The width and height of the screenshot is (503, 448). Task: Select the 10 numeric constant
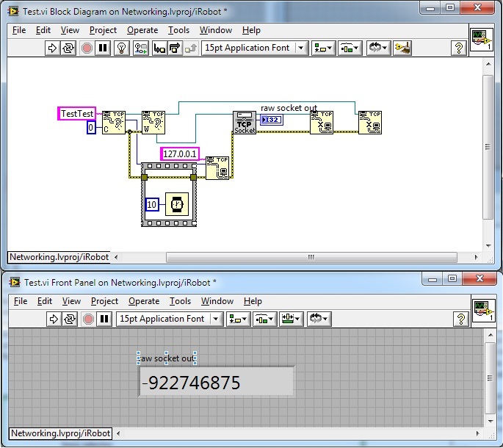pyautogui.click(x=152, y=204)
